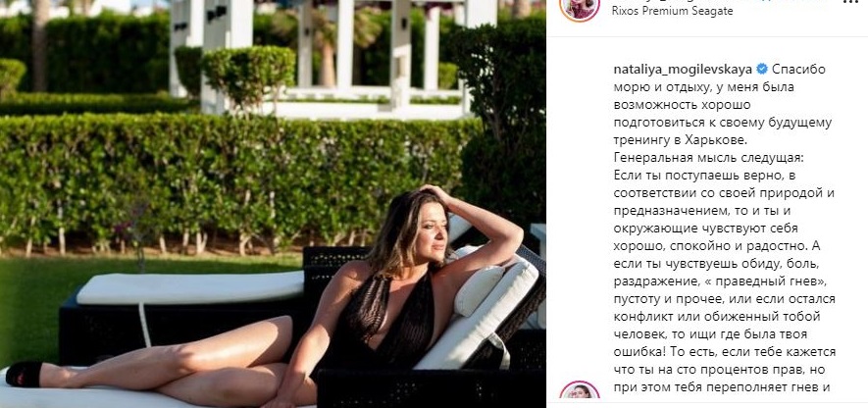Viewport: 868px width, 408px height.
Task: Open nataliya_mogilevskaya profile from caption username
Action: point(683,70)
